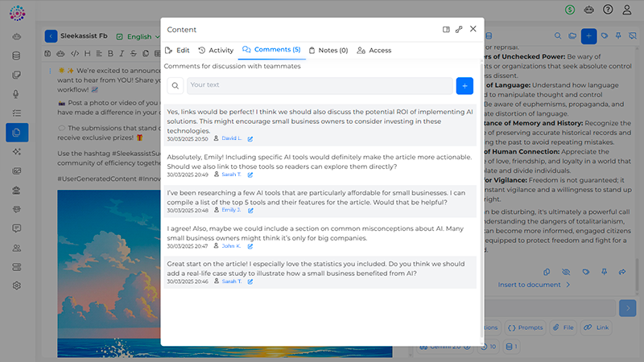The height and width of the screenshot is (362, 644).
Task: Click the search icon in chat panel
Action: tap(558, 35)
